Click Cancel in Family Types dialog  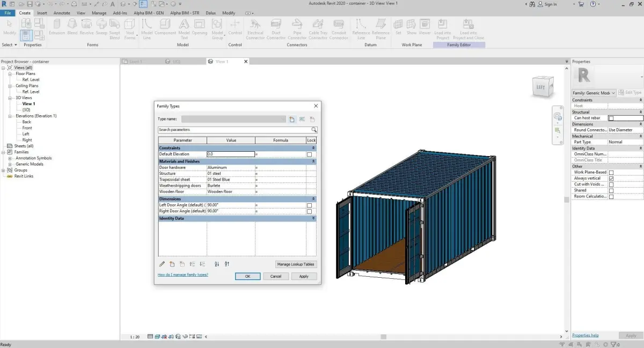coord(276,276)
